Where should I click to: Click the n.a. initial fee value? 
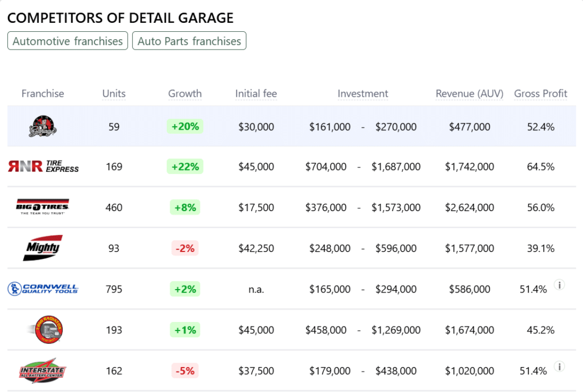pos(256,290)
